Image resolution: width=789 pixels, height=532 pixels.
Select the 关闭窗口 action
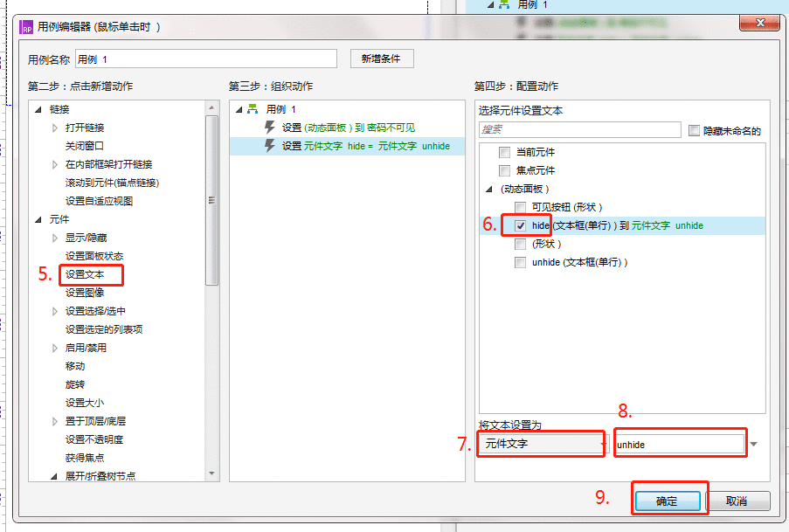click(x=84, y=146)
